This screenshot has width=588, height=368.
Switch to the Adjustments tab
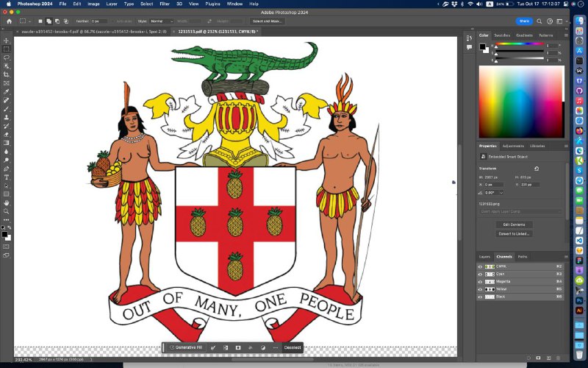513,146
